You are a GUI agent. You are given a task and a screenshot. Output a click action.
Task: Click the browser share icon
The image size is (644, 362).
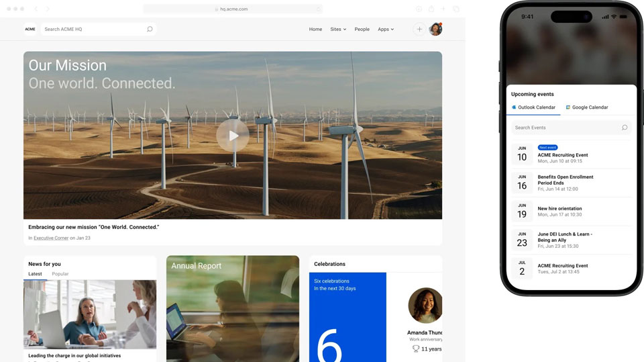431,9
